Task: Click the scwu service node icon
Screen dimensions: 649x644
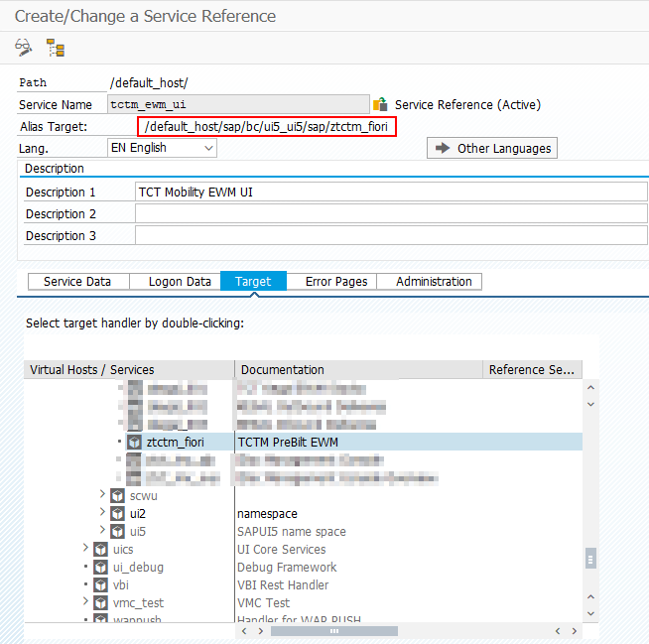Action: pos(117,495)
